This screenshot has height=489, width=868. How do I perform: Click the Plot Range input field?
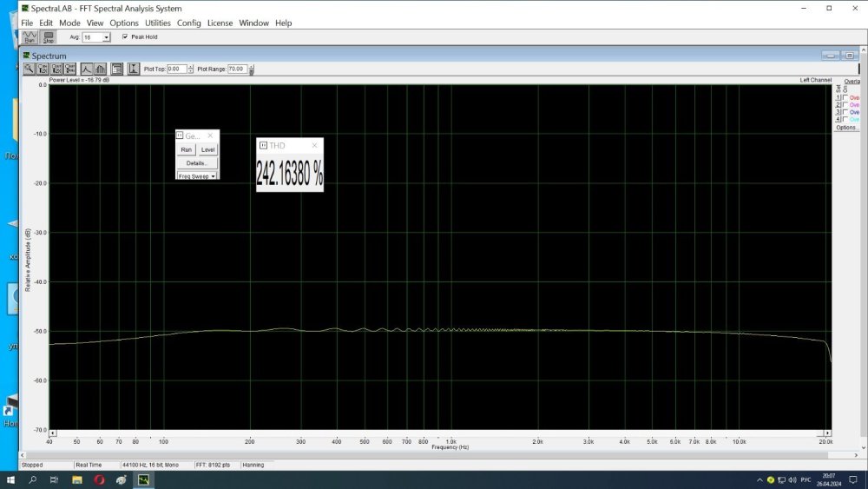coord(237,69)
